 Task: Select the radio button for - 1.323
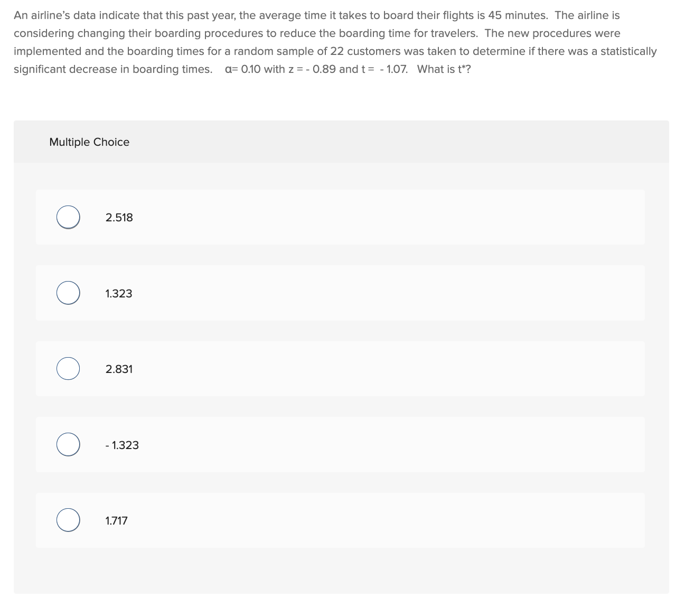(x=68, y=444)
